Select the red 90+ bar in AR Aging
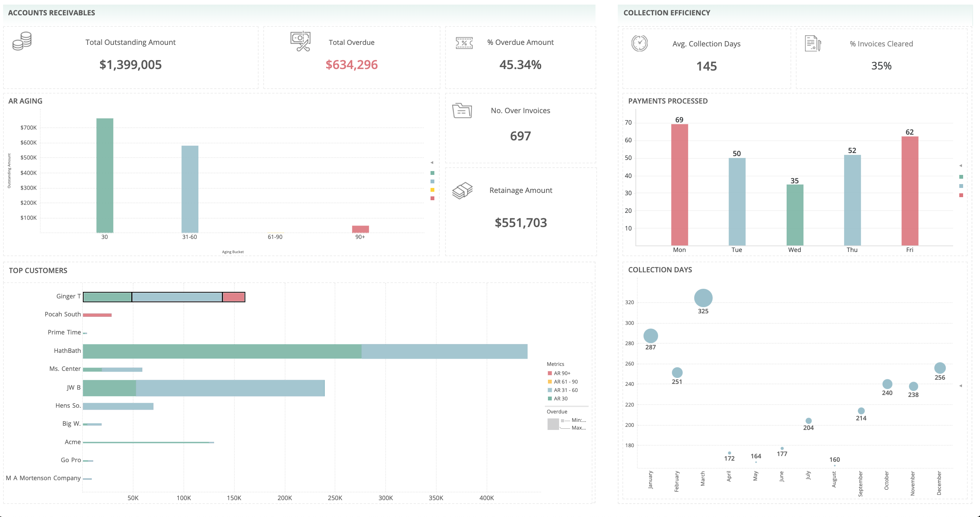 [x=360, y=229]
